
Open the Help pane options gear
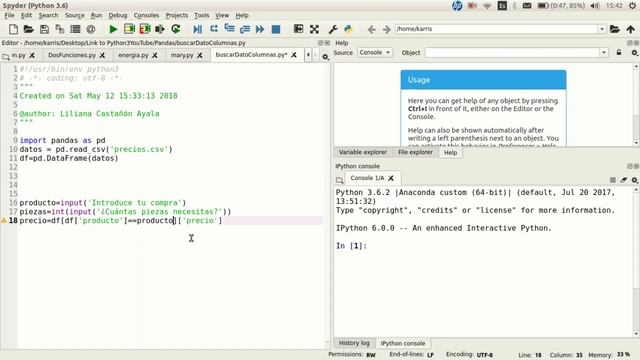pos(634,53)
